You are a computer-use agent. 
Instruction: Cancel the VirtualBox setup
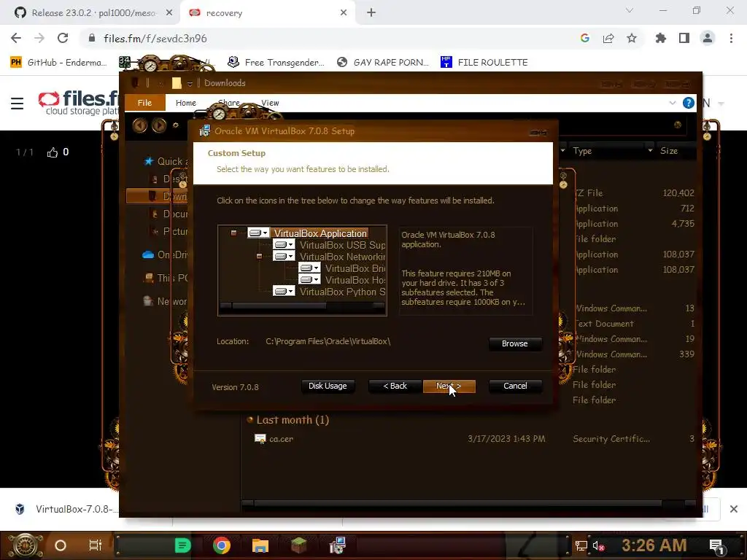click(515, 386)
